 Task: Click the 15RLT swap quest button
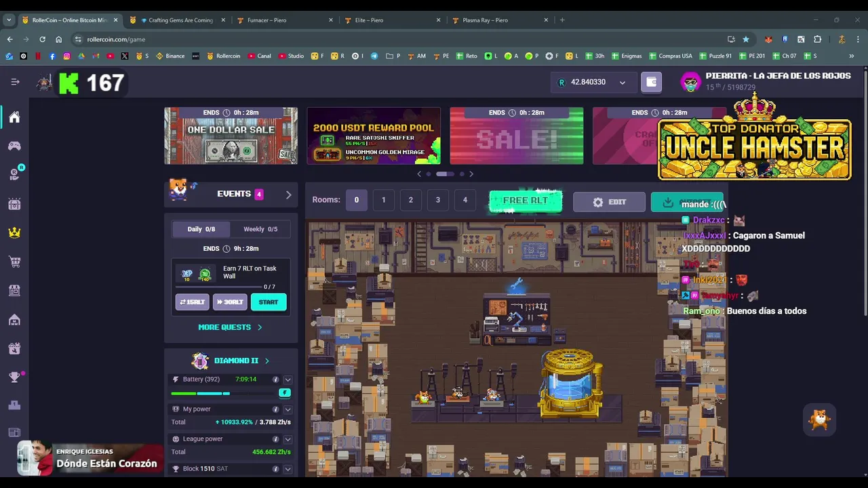[x=192, y=302]
